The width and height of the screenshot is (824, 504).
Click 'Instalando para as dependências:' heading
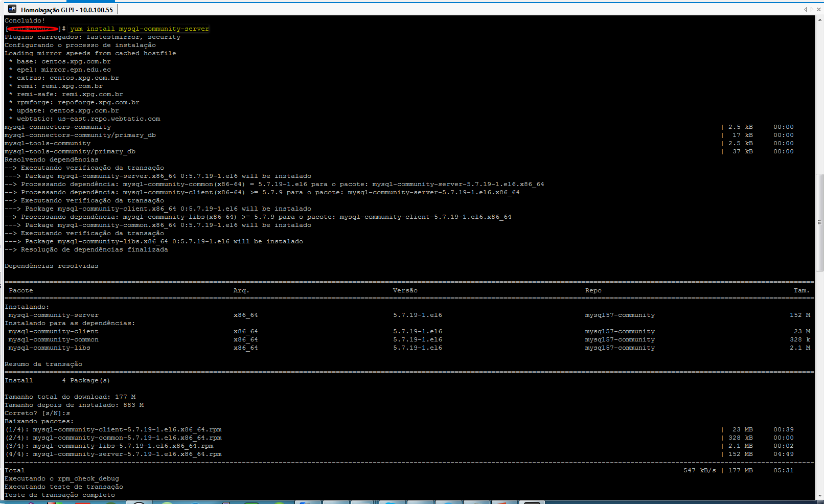(70, 323)
